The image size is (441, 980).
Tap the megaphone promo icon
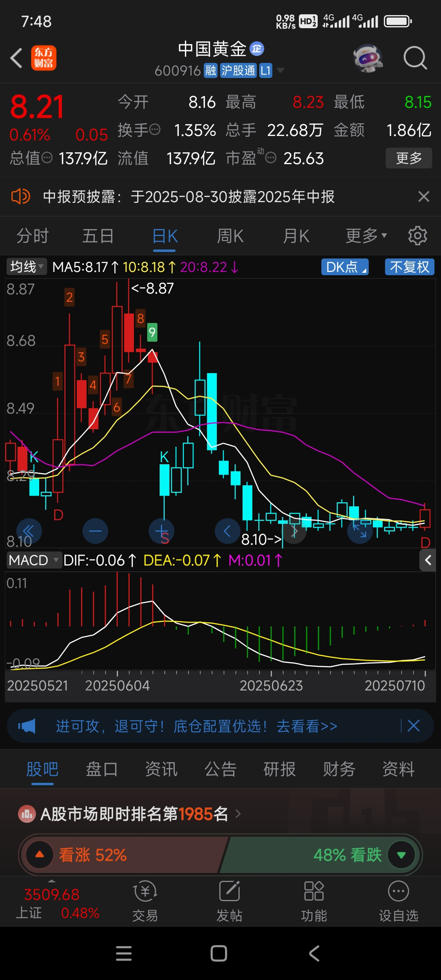tap(27, 726)
